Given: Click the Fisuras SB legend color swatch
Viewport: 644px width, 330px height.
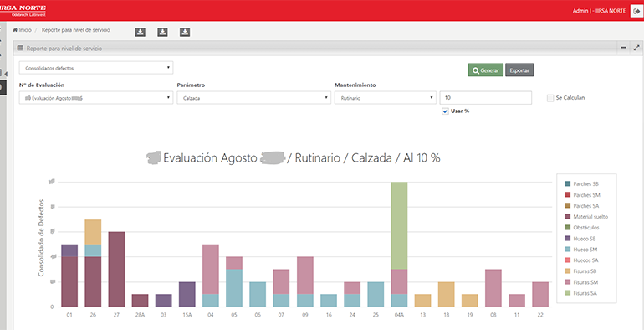Looking at the screenshot, I should 568,271.
